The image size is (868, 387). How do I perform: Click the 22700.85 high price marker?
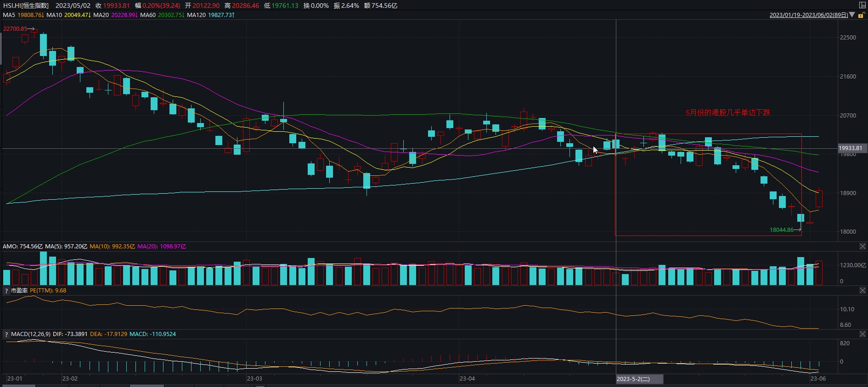pos(15,28)
